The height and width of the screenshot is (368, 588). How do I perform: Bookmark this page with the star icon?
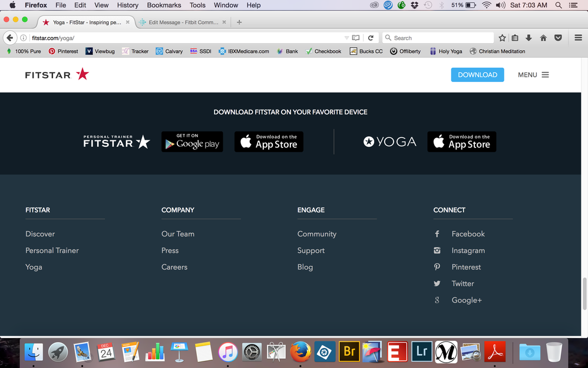(x=502, y=38)
